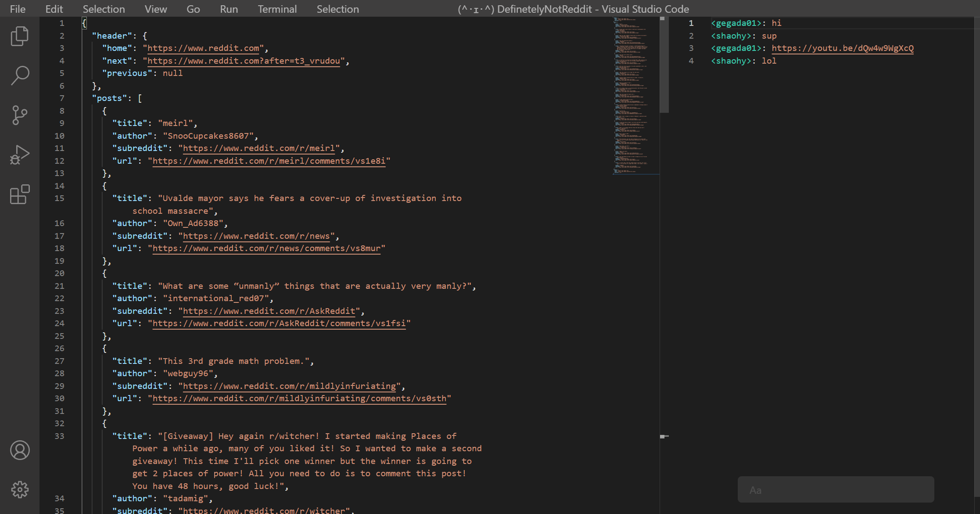The image size is (980, 514).
Task: Follow the r/mildlyinfuriating subreddit link
Action: 289,386
